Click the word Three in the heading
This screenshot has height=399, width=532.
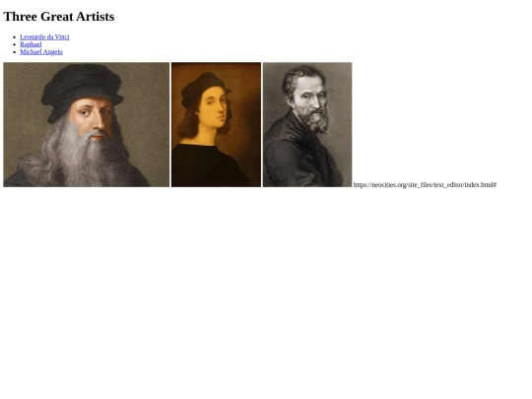tap(20, 17)
